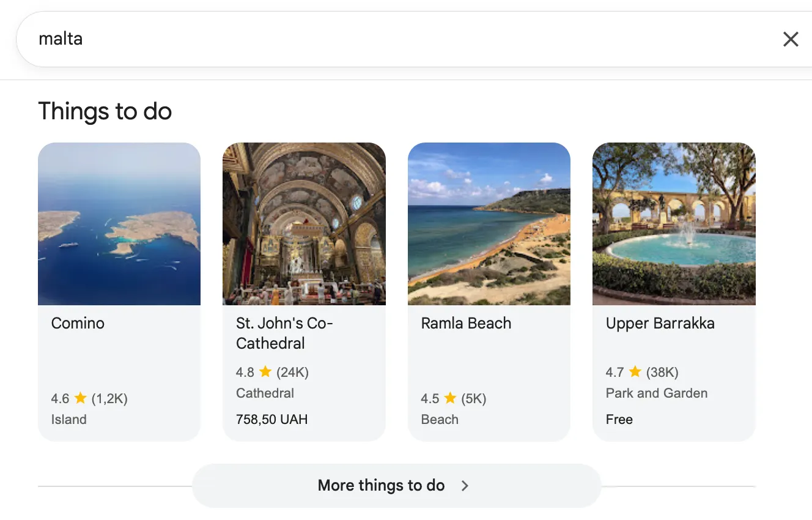The width and height of the screenshot is (812, 520).
Task: Open the More things to do button
Action: click(x=381, y=486)
